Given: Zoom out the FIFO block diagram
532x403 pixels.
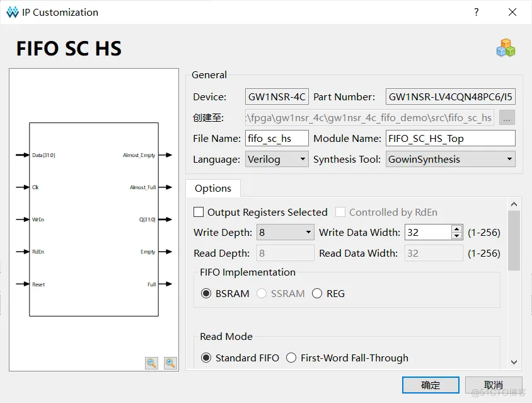Looking at the screenshot, I should point(151,363).
